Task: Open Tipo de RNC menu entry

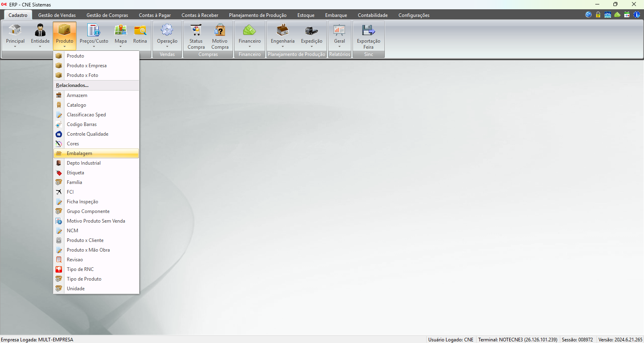Action: tap(80, 269)
